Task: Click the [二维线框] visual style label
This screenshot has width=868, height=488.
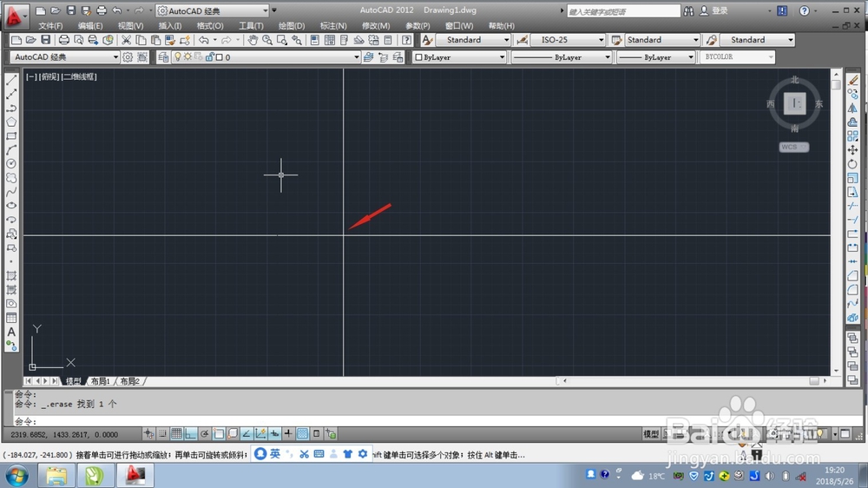Action: coord(79,76)
